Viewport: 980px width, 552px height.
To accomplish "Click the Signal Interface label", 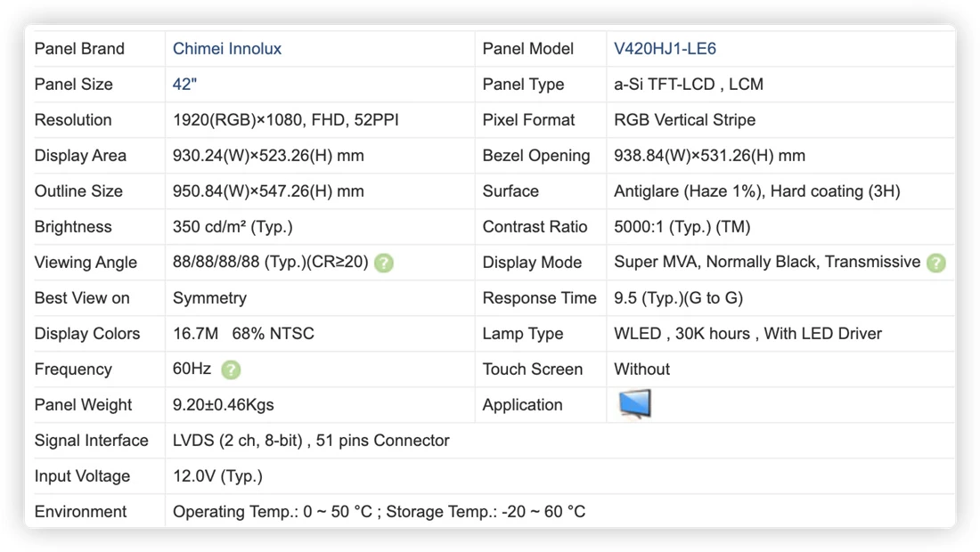I will pyautogui.click(x=91, y=440).
